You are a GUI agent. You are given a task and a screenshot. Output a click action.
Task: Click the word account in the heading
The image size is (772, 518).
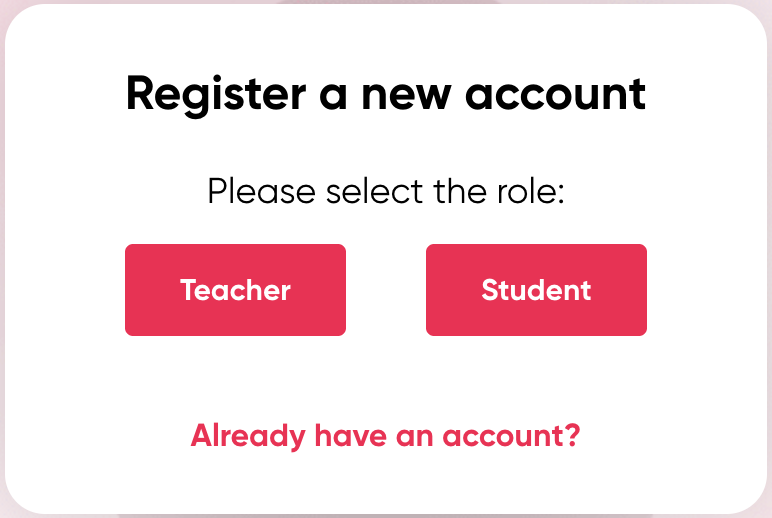click(x=555, y=95)
